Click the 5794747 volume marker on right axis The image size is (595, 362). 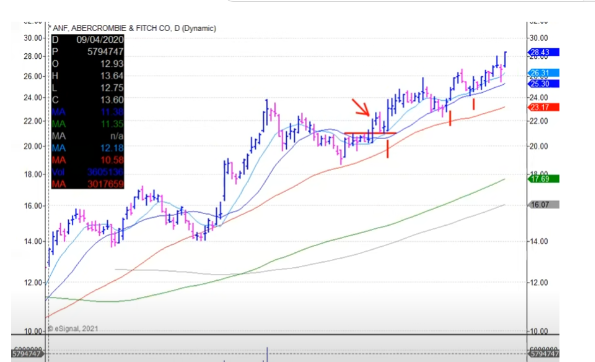click(x=543, y=354)
